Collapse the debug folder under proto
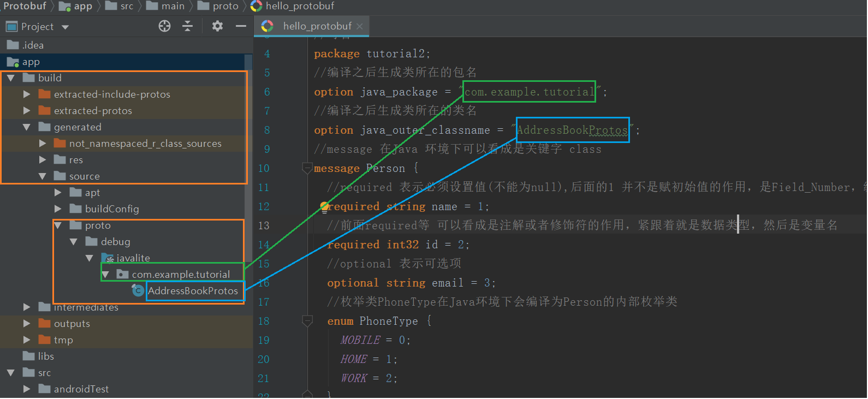This screenshot has height=399, width=868. coord(74,242)
